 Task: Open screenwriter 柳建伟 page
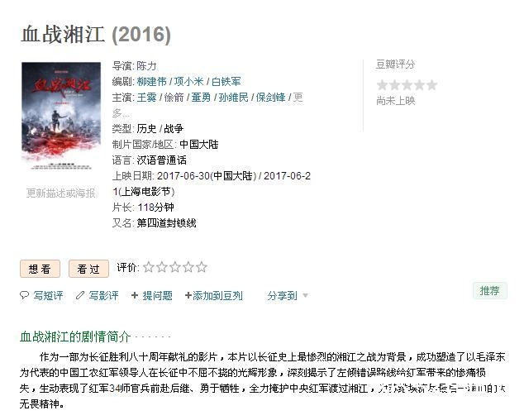click(151, 81)
